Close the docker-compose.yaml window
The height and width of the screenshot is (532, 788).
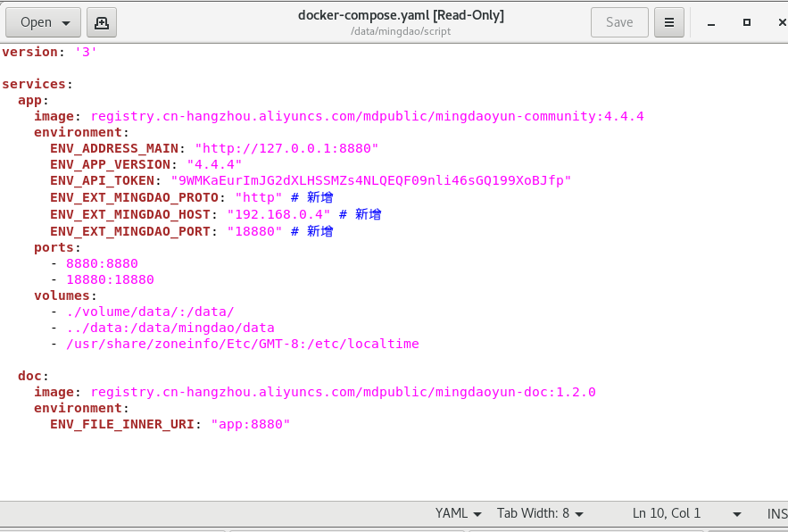(x=782, y=22)
